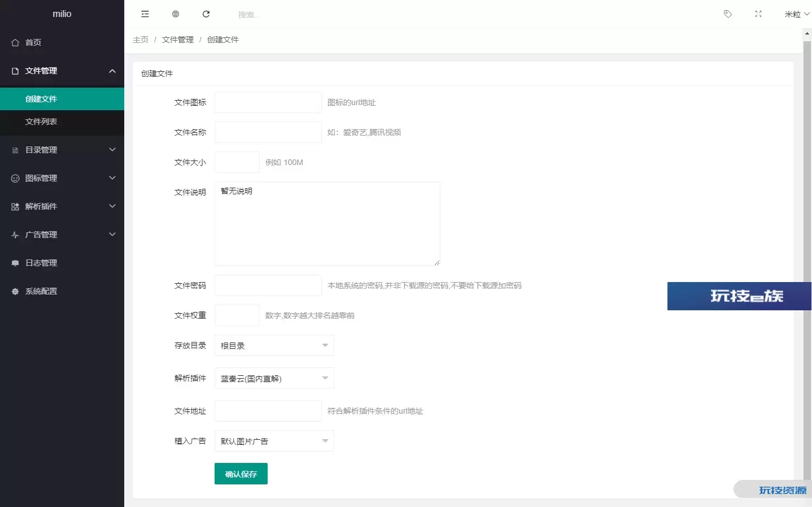Click 创建文件 breadcrumb item
Image resolution: width=812 pixels, height=507 pixels.
(x=223, y=40)
